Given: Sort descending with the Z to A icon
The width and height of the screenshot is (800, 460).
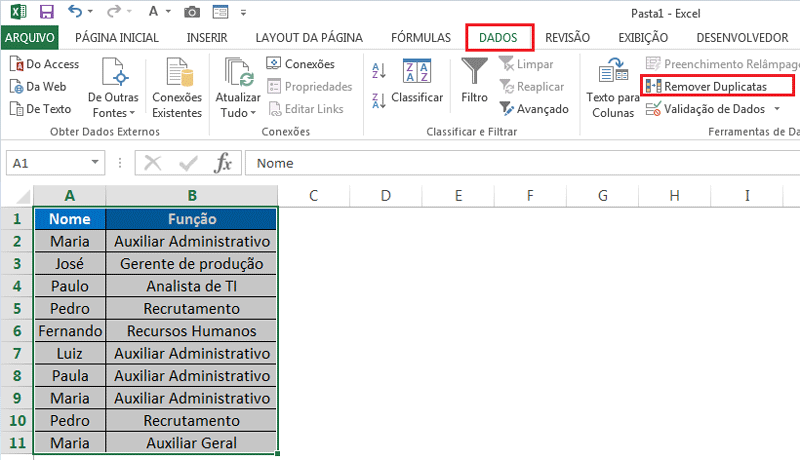Looking at the screenshot, I should [379, 99].
